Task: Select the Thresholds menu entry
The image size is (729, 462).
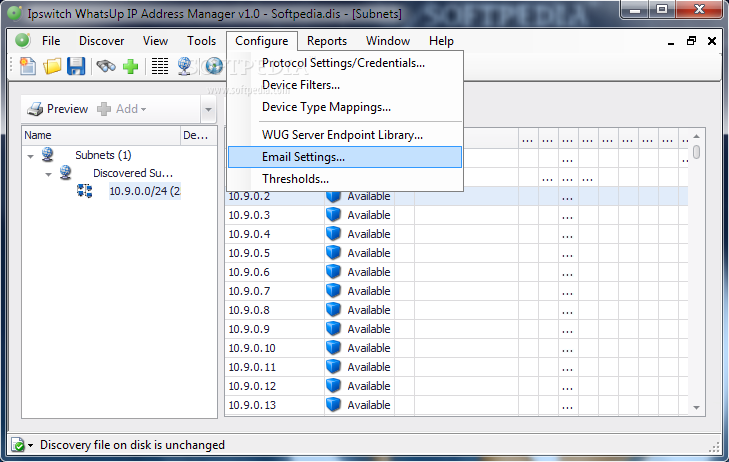Action: [x=345, y=179]
